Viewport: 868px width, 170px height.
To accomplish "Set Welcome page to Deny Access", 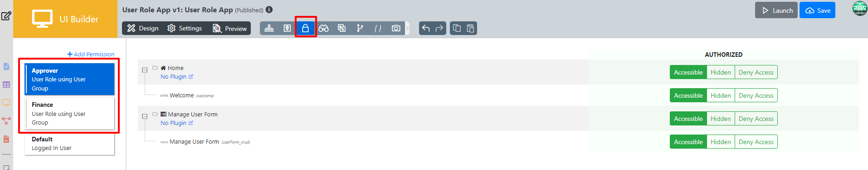I will click(x=756, y=95).
